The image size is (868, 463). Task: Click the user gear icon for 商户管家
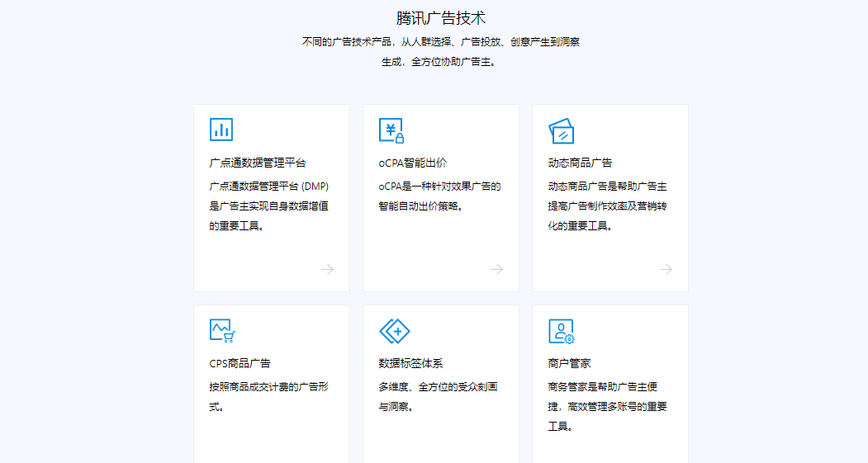tap(562, 331)
